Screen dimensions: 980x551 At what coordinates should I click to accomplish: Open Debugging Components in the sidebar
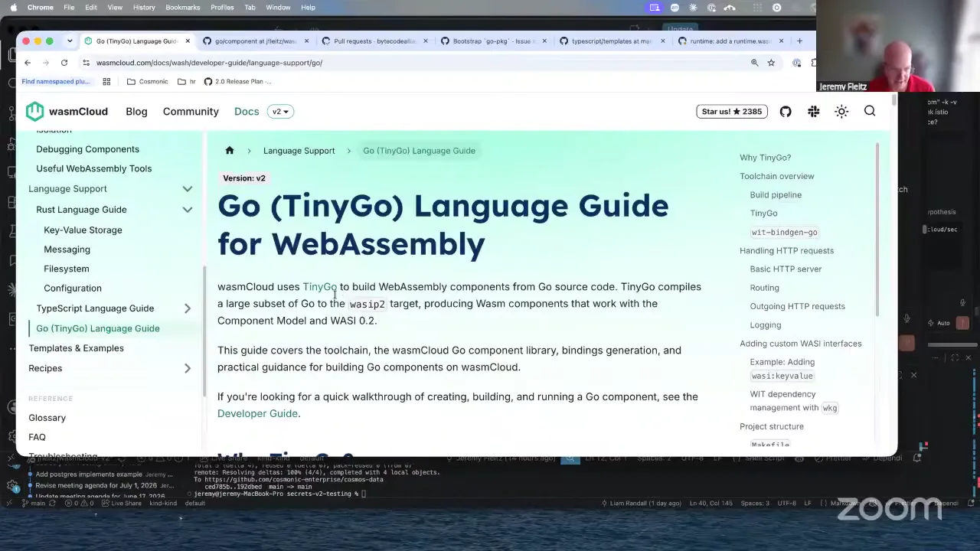87,149
